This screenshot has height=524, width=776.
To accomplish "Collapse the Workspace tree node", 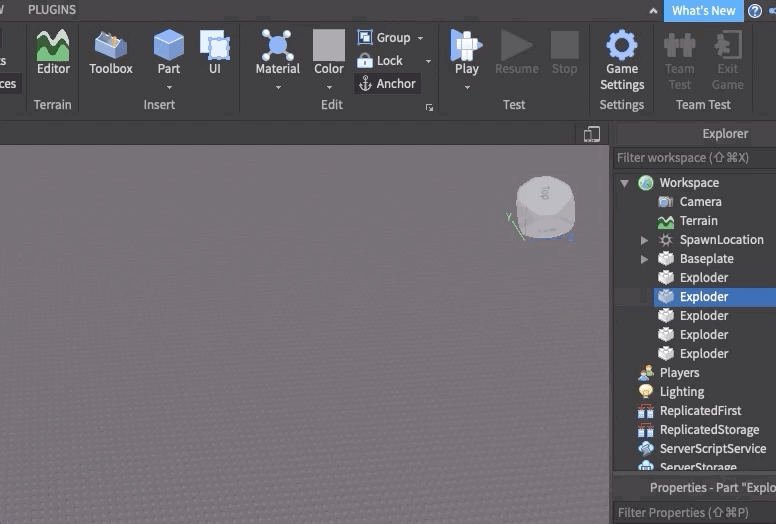I will point(625,183).
